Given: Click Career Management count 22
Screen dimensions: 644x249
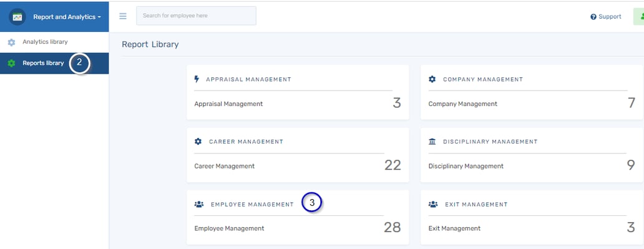Looking at the screenshot, I should (393, 165).
